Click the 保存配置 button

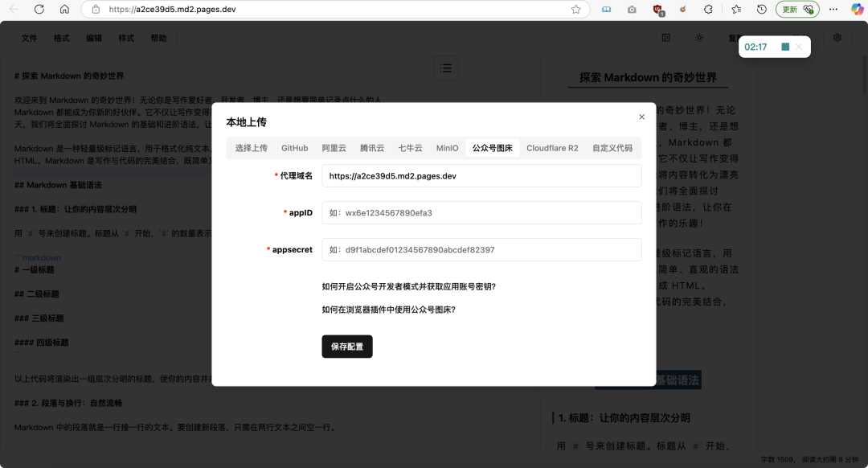pyautogui.click(x=347, y=347)
